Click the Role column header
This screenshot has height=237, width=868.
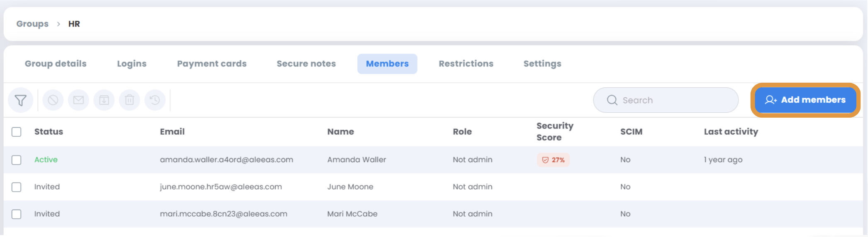point(462,132)
